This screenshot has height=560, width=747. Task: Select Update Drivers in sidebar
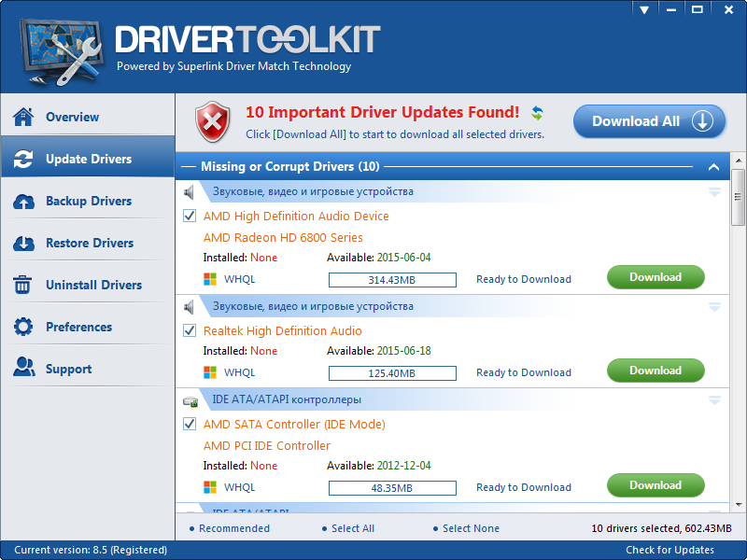[x=88, y=156]
